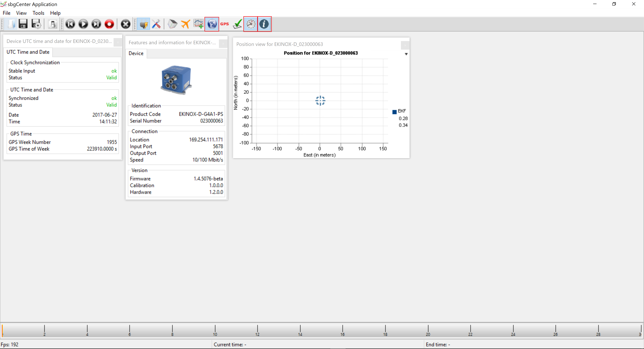644x349 pixels.
Task: Open the save settings floppy-with-gear icon
Action: tap(36, 24)
